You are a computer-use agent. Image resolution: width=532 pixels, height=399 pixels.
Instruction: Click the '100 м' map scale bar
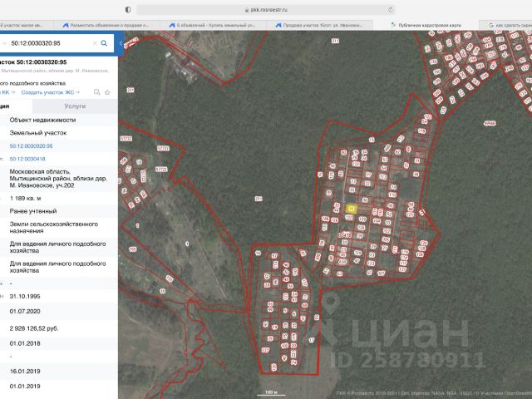pyautogui.click(x=271, y=393)
